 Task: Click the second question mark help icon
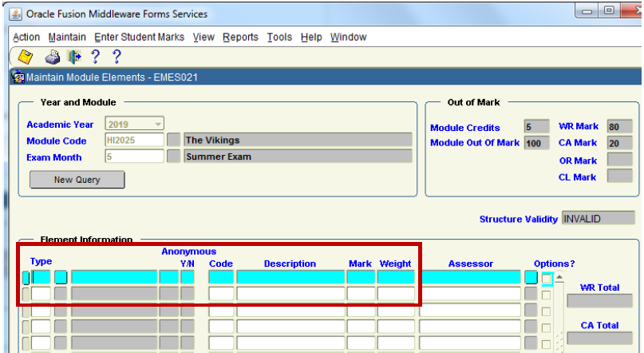(117, 57)
